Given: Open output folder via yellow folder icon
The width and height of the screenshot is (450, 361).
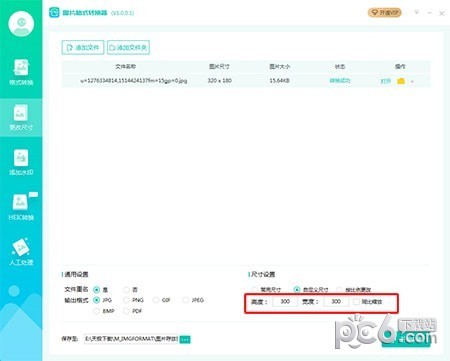Looking at the screenshot, I should [401, 81].
